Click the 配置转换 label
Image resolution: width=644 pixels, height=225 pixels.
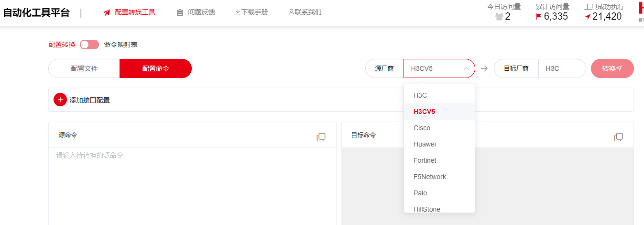point(62,45)
